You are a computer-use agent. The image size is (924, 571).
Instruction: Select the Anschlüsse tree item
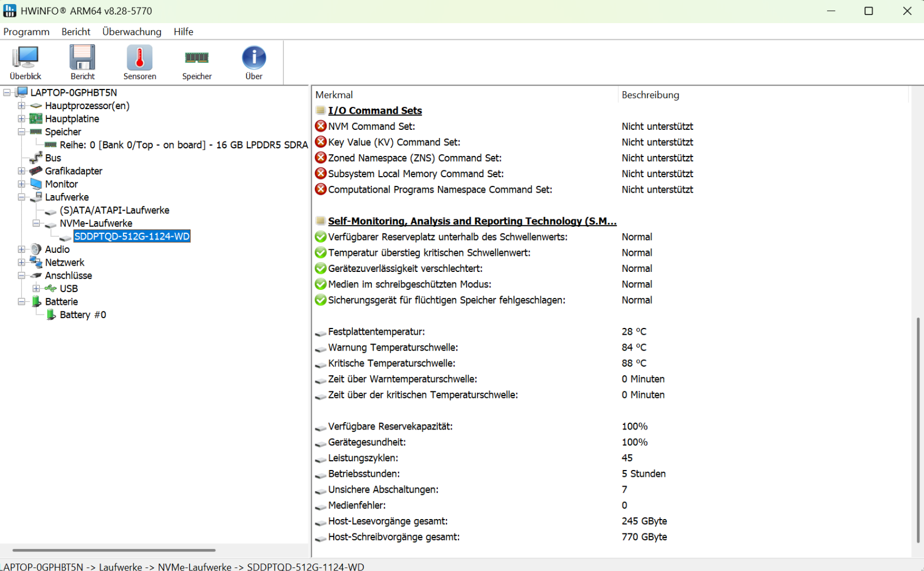click(x=68, y=276)
